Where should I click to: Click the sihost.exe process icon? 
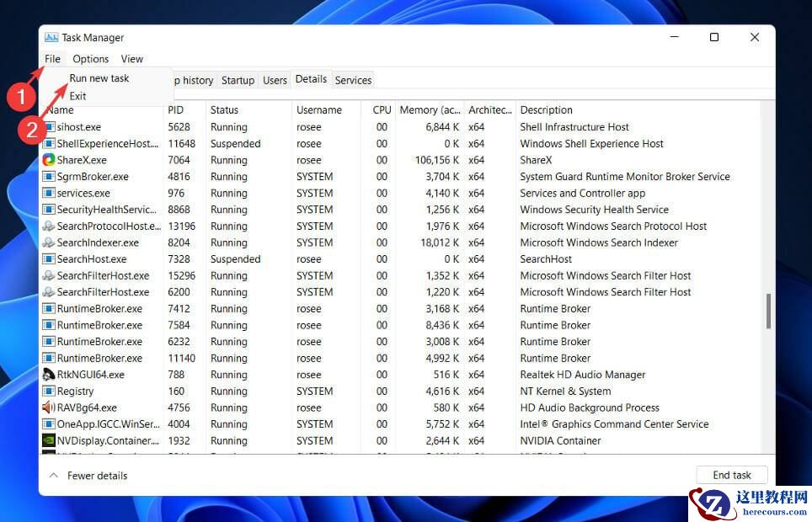(x=49, y=127)
